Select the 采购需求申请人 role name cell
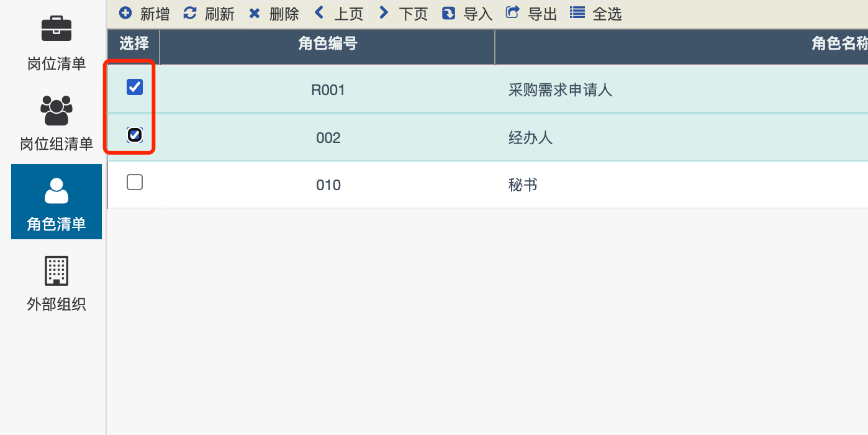Screen dimensions: 868x435 [560, 90]
